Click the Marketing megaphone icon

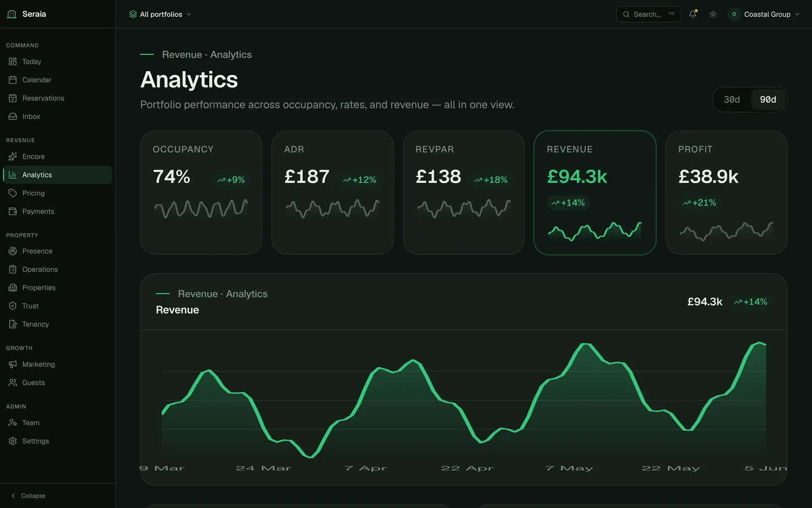pos(13,364)
